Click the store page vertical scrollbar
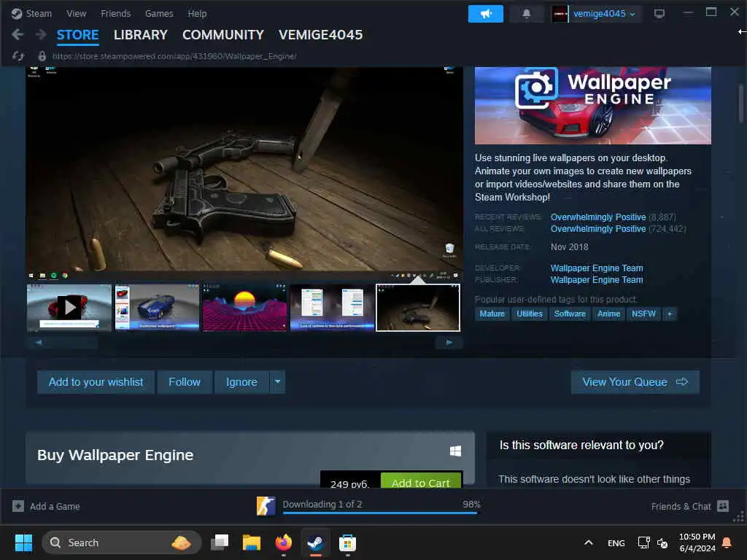Screen dimensions: 747x560 click(x=741, y=104)
